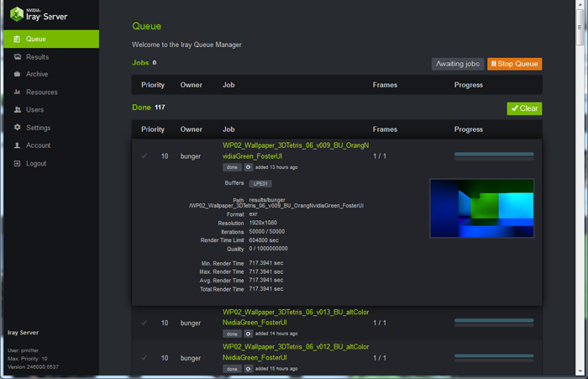Open the Queue menu item
This screenshot has height=379, width=588.
click(51, 39)
